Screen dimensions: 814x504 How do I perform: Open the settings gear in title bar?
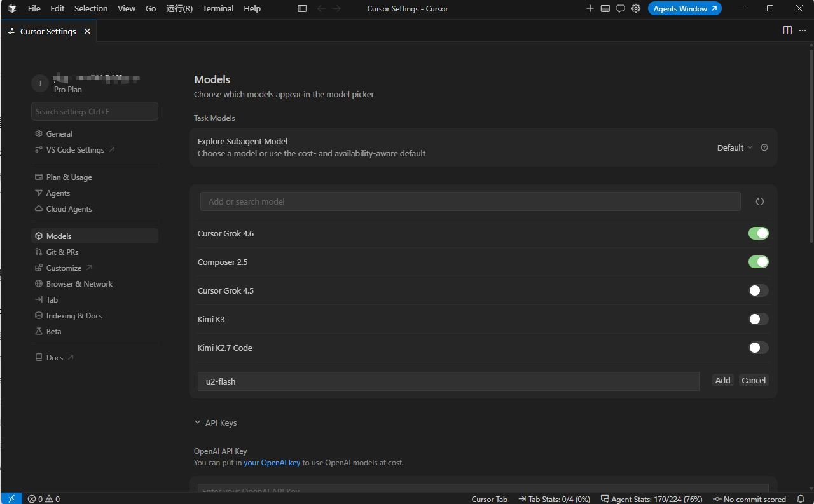point(636,9)
